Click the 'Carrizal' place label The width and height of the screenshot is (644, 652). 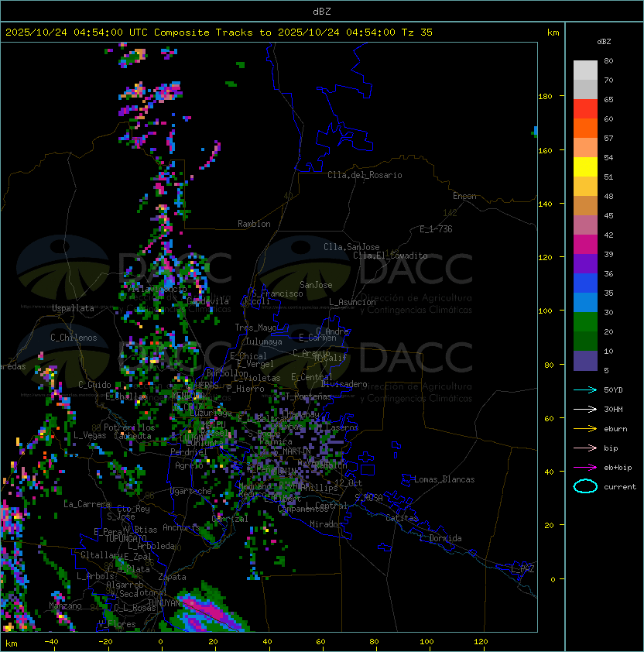point(230,519)
